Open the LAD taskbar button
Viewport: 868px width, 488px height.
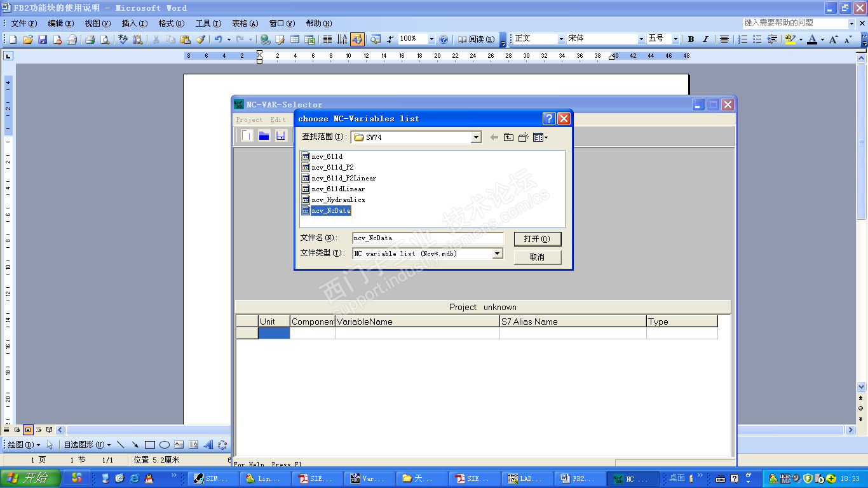(x=527, y=478)
